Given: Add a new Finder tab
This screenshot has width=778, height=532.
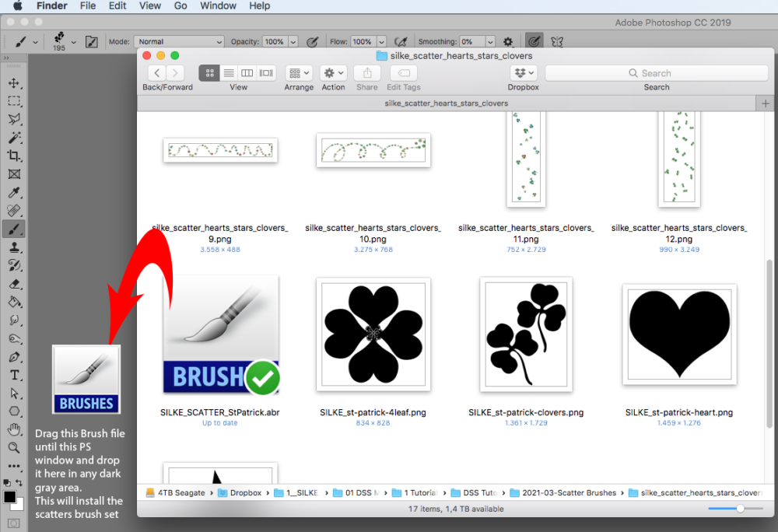Looking at the screenshot, I should (765, 103).
